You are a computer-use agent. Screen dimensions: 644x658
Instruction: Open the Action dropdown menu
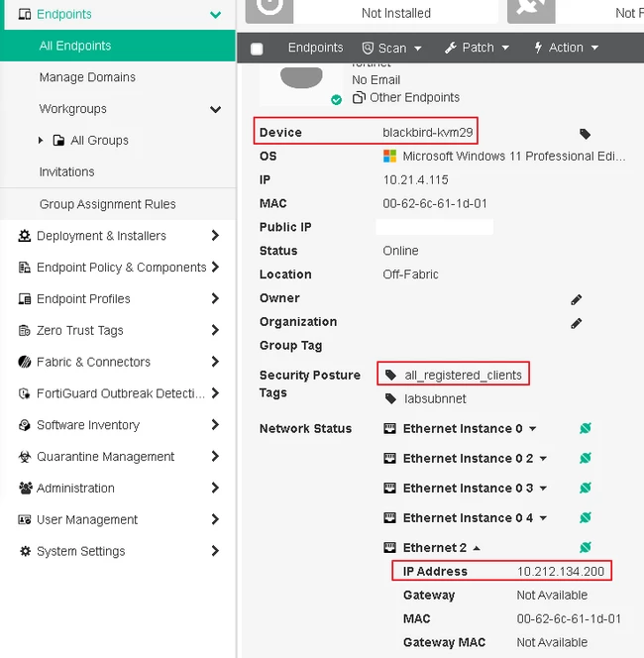(x=566, y=48)
